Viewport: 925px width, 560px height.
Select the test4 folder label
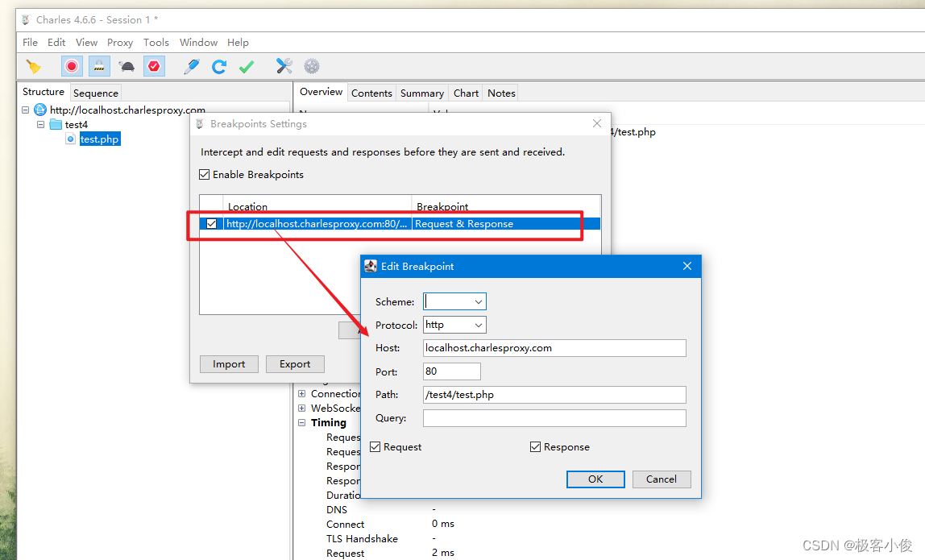click(76, 125)
